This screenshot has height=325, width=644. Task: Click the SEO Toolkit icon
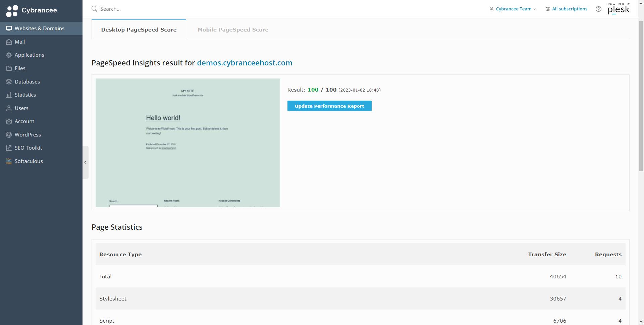tap(9, 148)
